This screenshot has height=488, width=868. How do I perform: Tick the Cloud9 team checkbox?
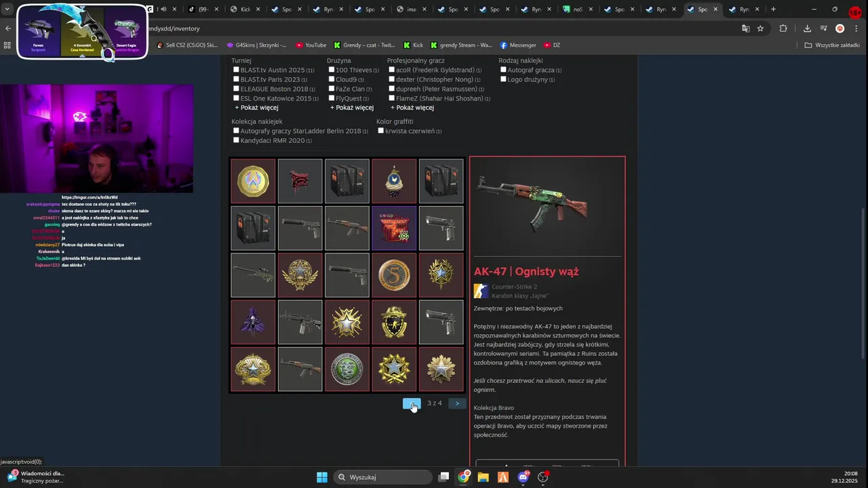pyautogui.click(x=332, y=79)
